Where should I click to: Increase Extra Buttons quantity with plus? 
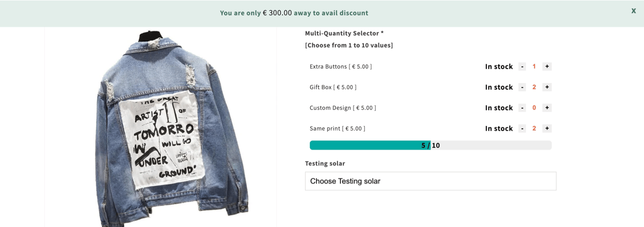point(547,67)
